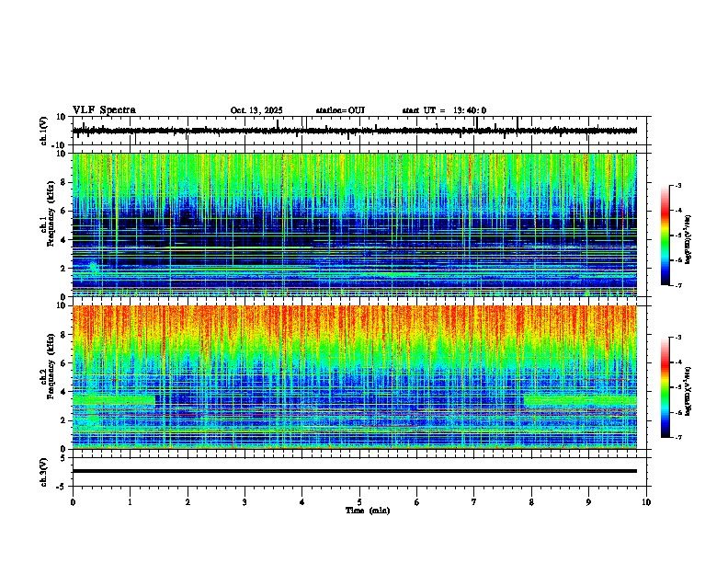This screenshot has width=728, height=563.
Task: Click the ch.1 spectrogram color scale bar
Action: pos(665,236)
